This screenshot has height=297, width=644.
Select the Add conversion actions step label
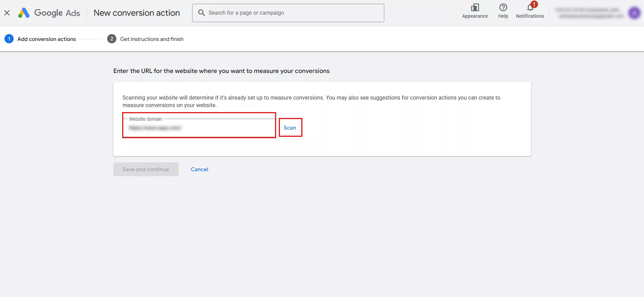click(x=46, y=39)
